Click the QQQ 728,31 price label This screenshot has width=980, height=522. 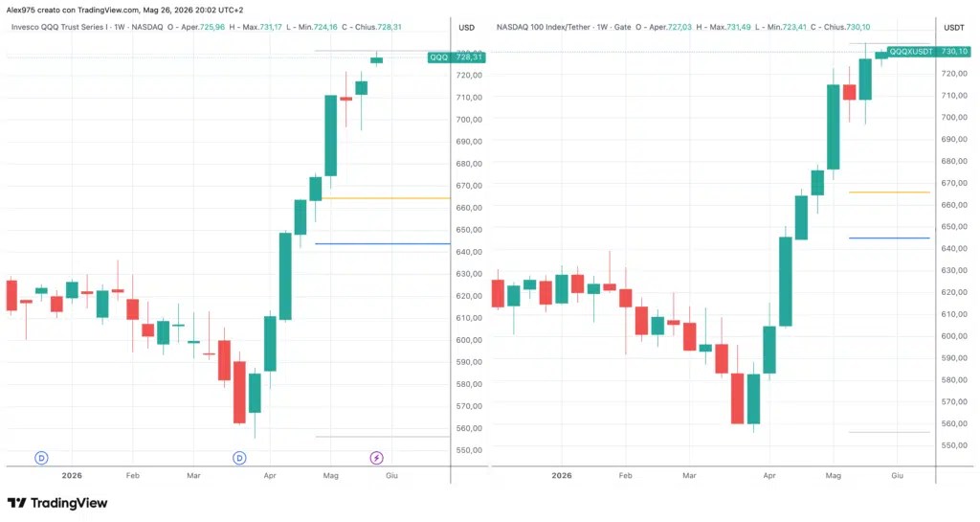(x=457, y=57)
